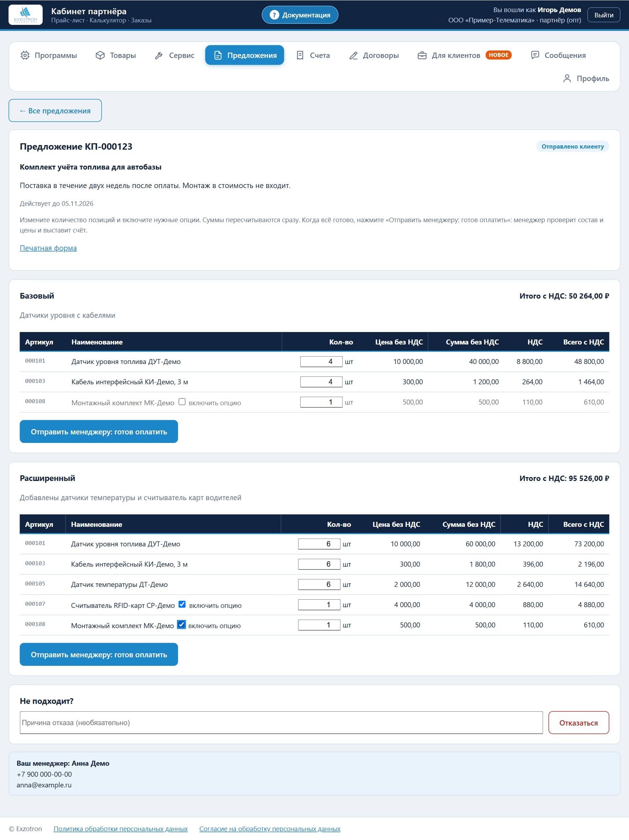Open the Сообщения tab
Image resolution: width=629 pixels, height=840 pixels.
[558, 55]
